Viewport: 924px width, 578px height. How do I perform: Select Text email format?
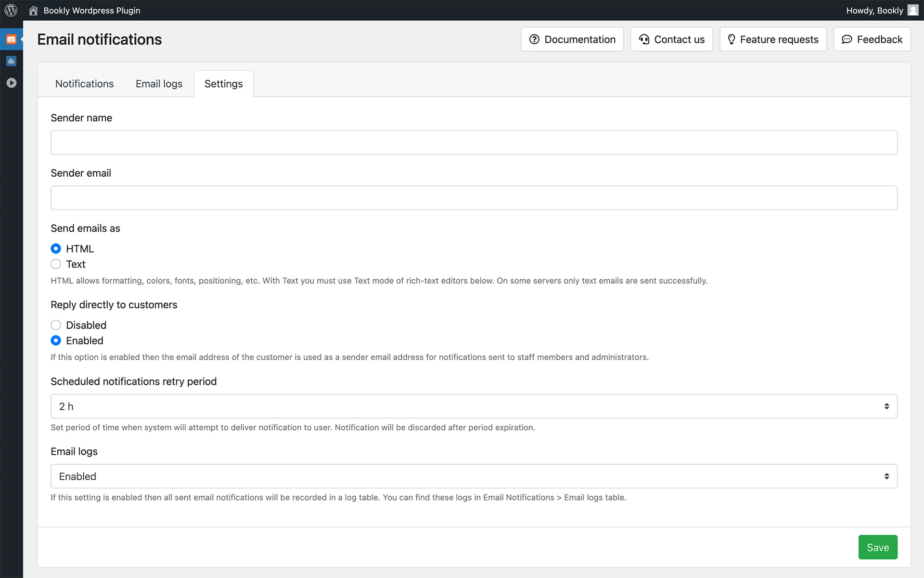coord(56,264)
